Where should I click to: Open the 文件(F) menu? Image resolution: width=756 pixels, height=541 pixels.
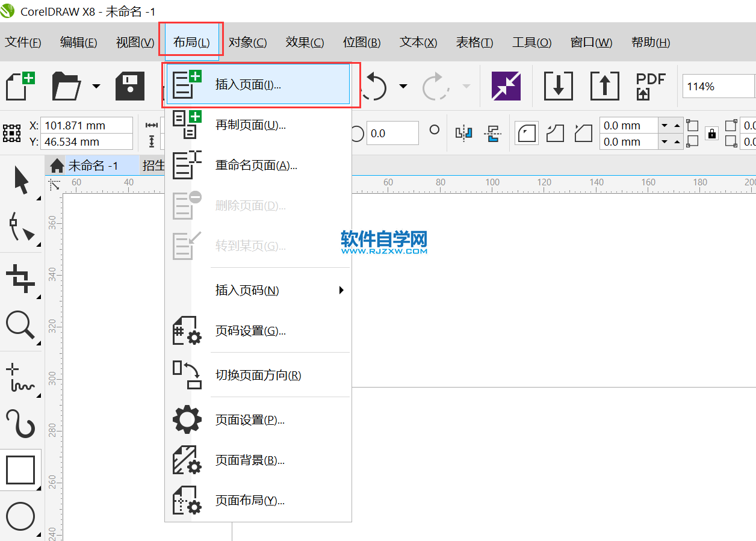click(x=23, y=42)
